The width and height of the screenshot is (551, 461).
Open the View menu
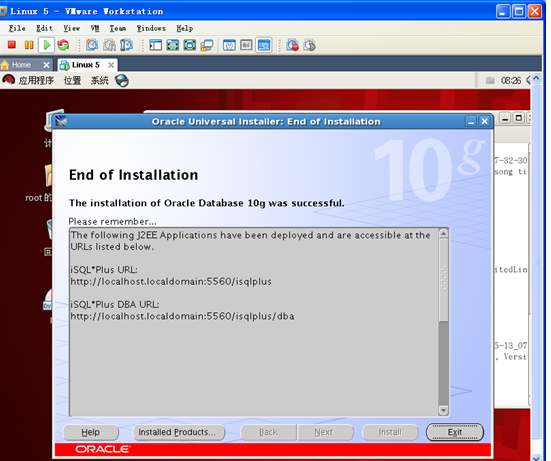click(x=71, y=28)
